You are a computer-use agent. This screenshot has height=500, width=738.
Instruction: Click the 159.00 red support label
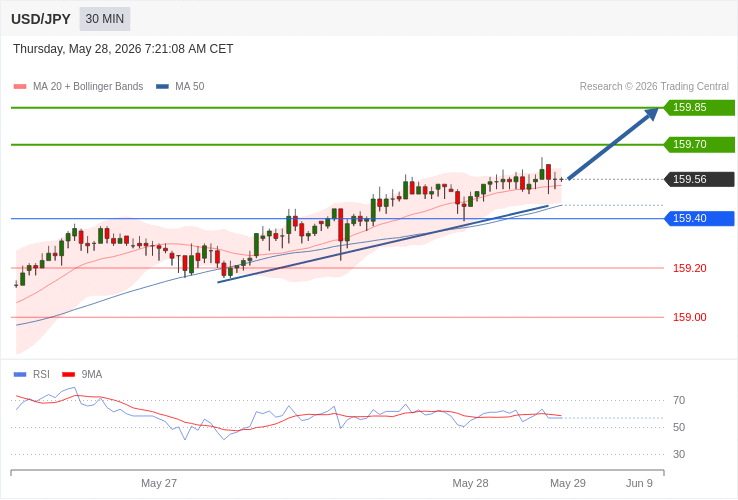(x=690, y=317)
